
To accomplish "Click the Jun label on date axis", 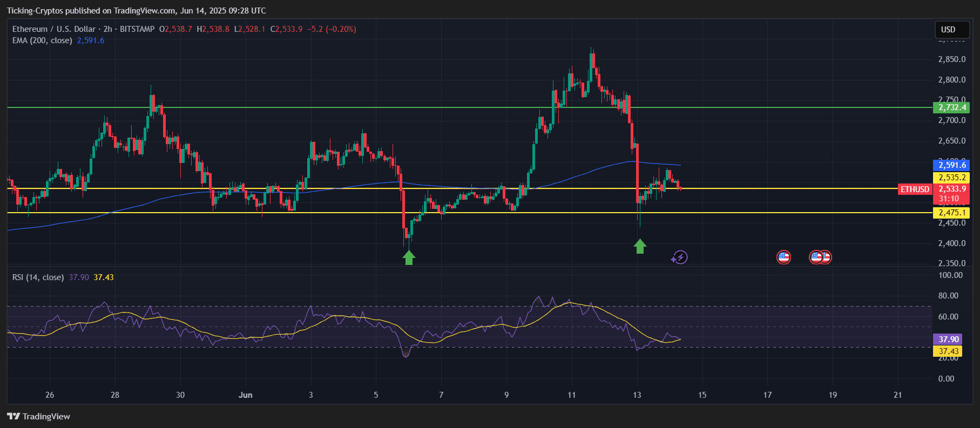I will [246, 395].
